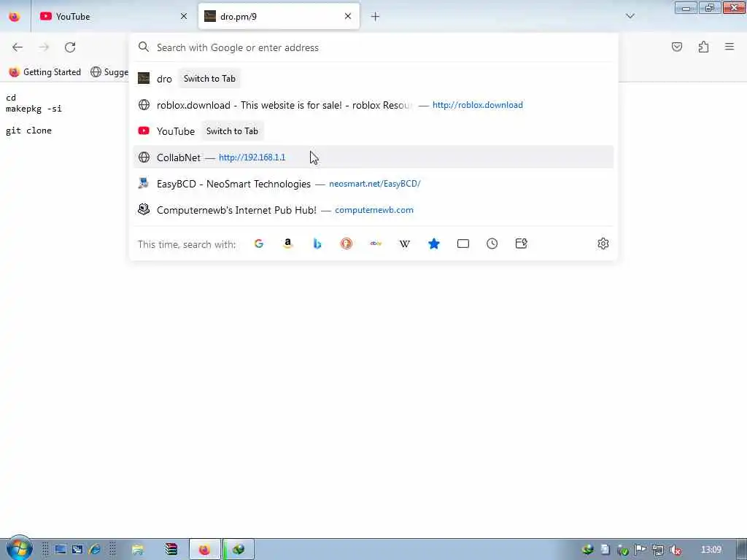Switch to the YouTube browser tab
747x560 pixels.
(x=114, y=17)
